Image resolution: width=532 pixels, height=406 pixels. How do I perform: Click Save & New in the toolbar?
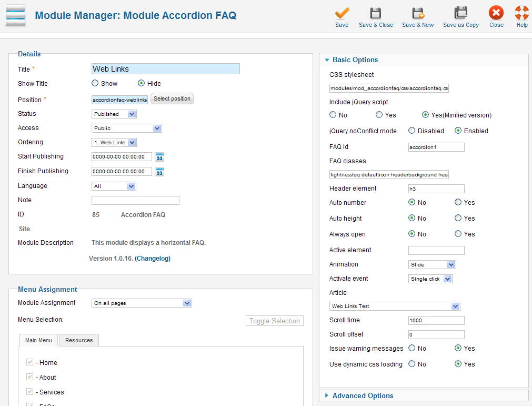418,16
